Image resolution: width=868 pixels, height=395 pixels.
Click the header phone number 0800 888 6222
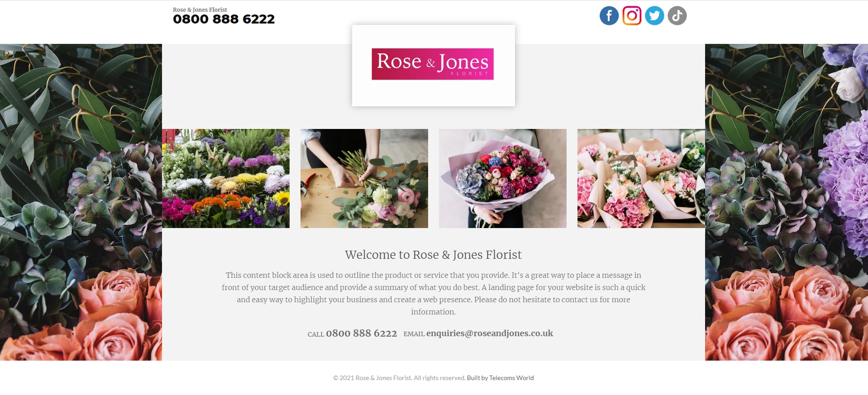pyautogui.click(x=224, y=19)
